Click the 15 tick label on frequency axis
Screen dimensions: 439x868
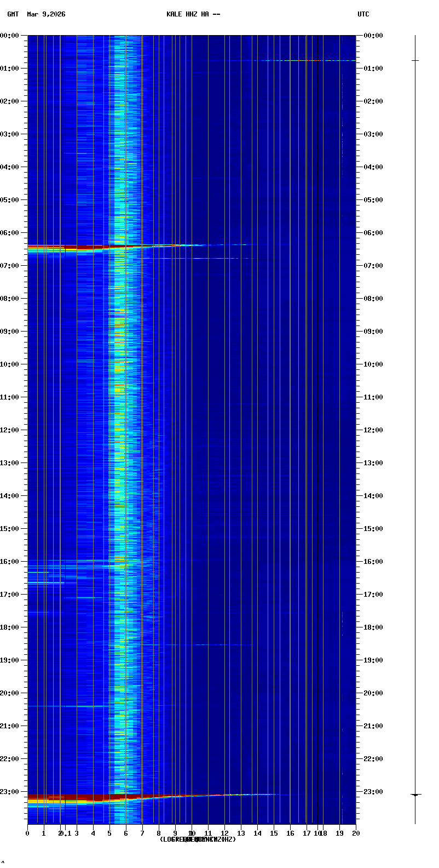[x=274, y=833]
